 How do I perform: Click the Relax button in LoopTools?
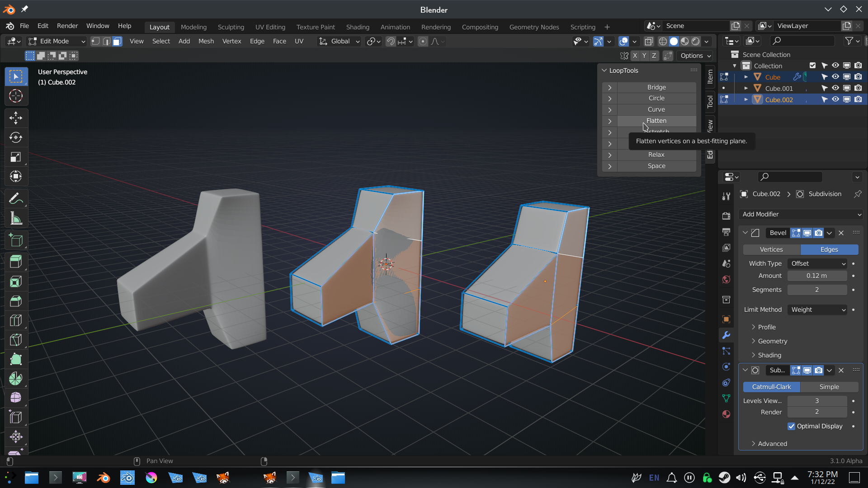[x=656, y=155]
